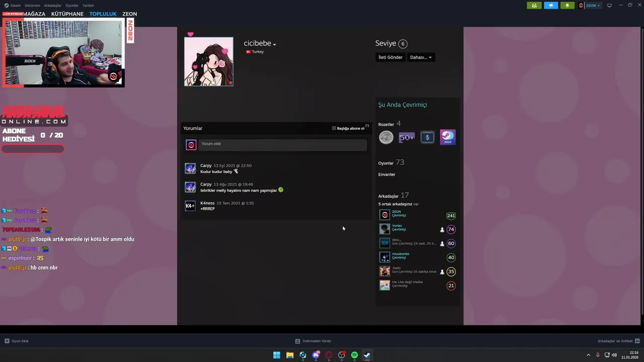Open the Yardım menu
This screenshot has height=362, width=644.
pyautogui.click(x=88, y=6)
